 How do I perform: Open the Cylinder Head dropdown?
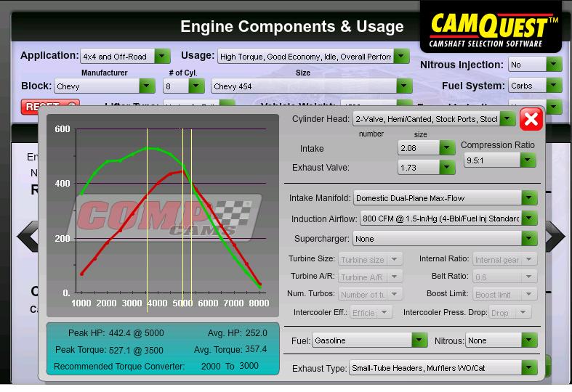click(x=434, y=119)
